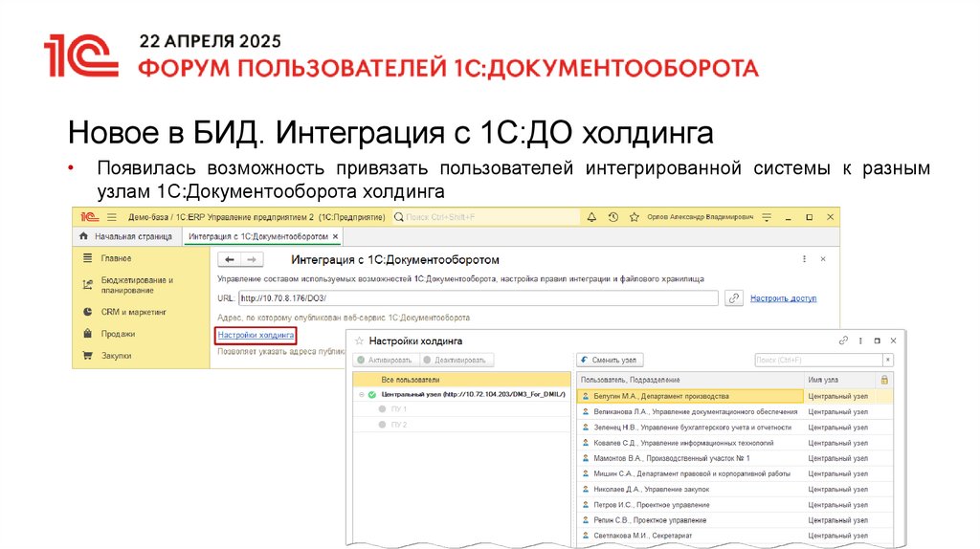
Task: Select the ПУ 1 node
Action: tap(461, 409)
